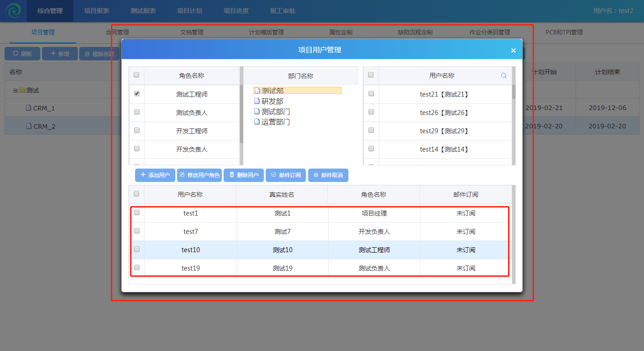This screenshot has height=351, width=644.
Task: Switch to the PCB和TPI管理 tab
Action: [564, 32]
